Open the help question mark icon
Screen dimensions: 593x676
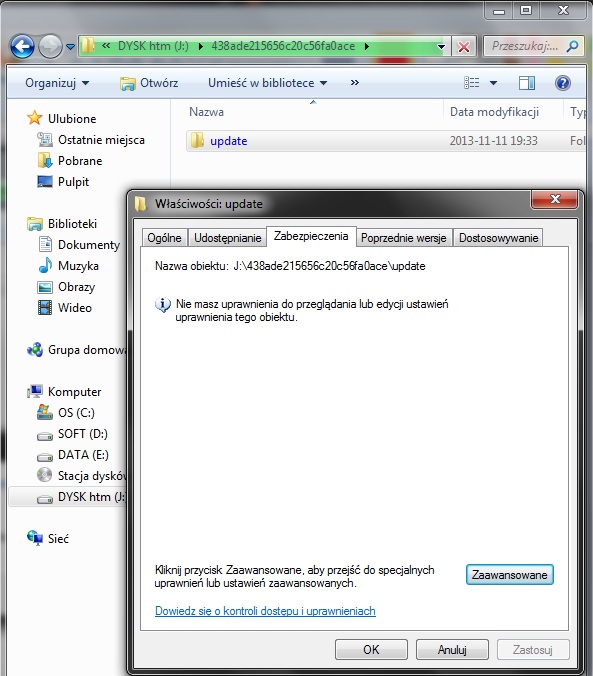click(563, 82)
